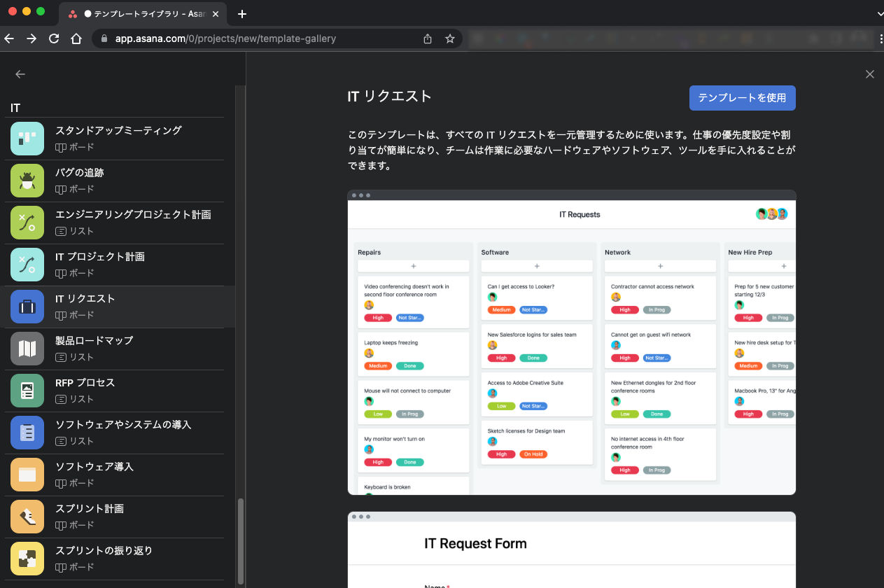This screenshot has width=884, height=588.
Task: View site info via the lock icon
Action: pyautogui.click(x=105, y=38)
